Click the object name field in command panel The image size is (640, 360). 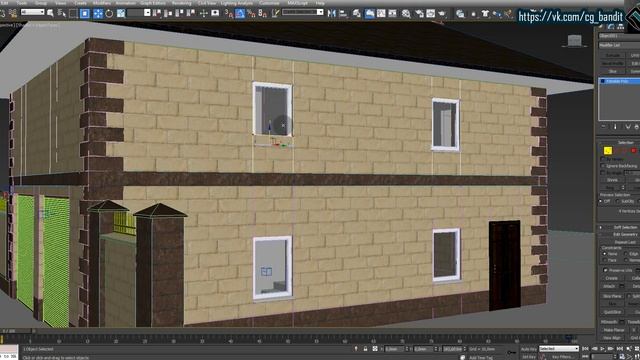point(619,36)
